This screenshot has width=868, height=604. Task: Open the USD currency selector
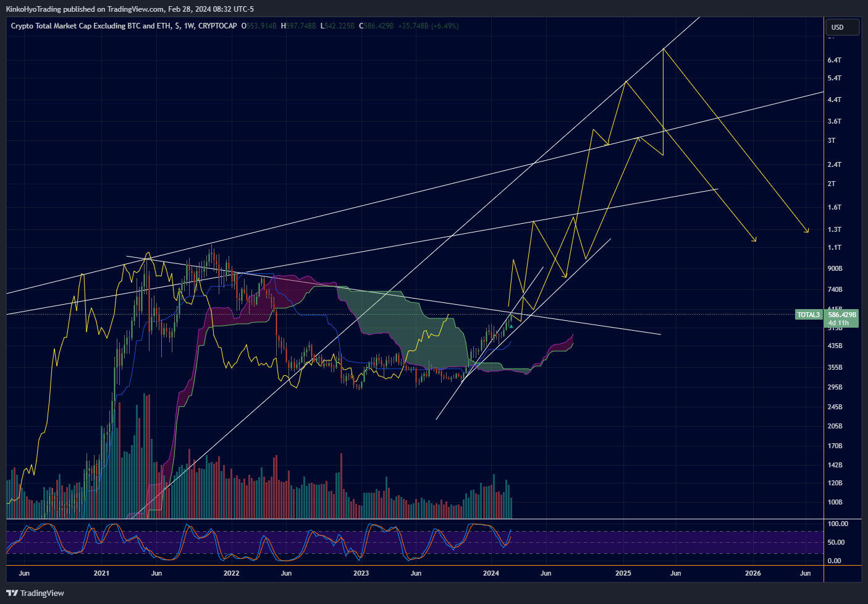(842, 27)
